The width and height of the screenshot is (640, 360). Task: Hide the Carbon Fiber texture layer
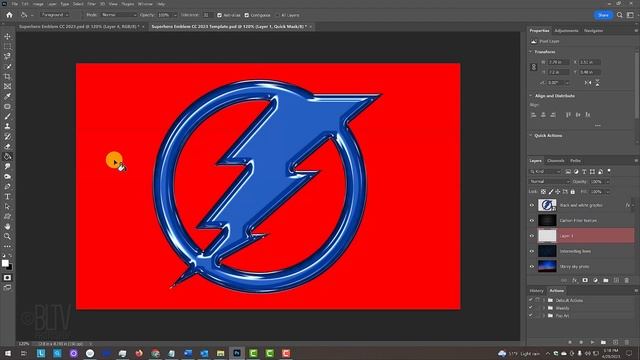(x=532, y=220)
